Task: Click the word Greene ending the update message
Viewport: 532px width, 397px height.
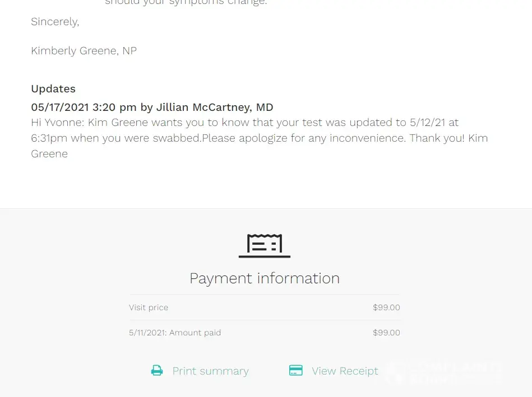Action: [x=49, y=153]
